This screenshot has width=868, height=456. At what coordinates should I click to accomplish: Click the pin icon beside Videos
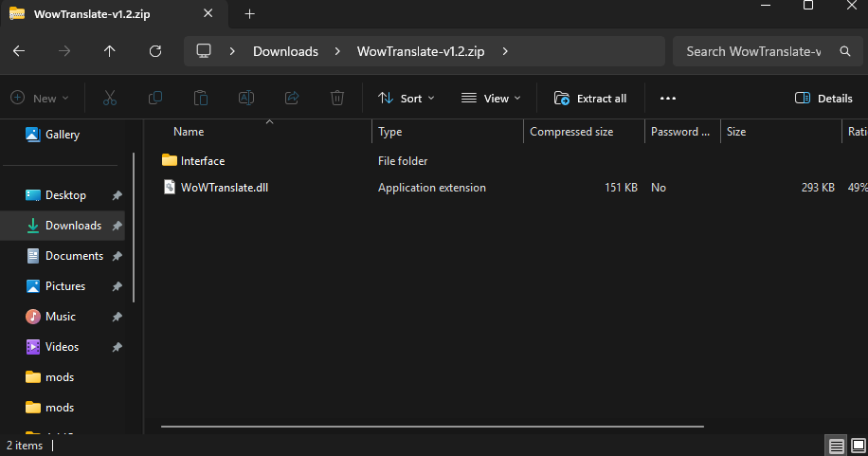pyautogui.click(x=117, y=347)
